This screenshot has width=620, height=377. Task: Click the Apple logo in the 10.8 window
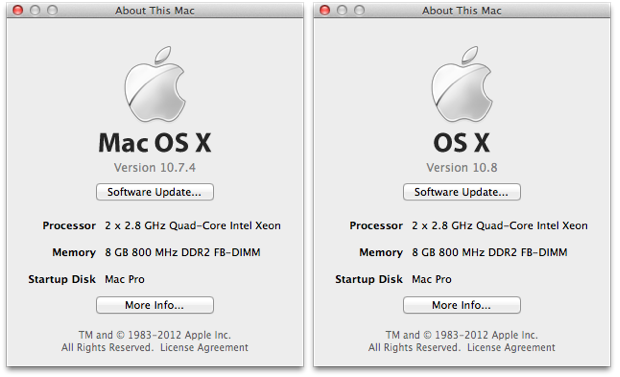(x=461, y=84)
